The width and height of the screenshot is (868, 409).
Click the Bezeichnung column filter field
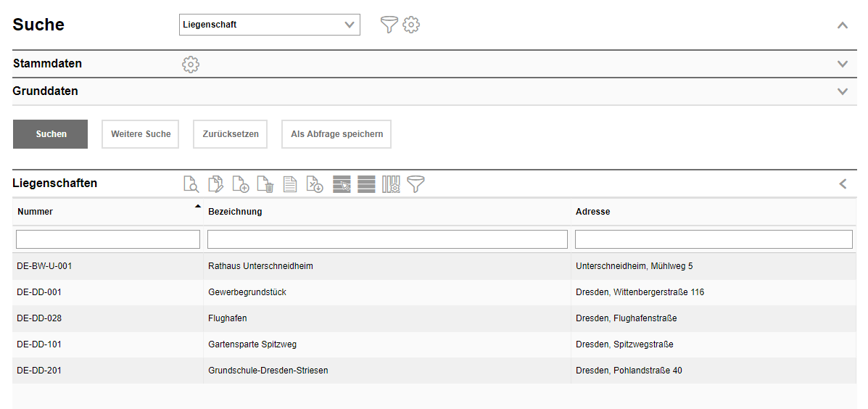coord(387,239)
